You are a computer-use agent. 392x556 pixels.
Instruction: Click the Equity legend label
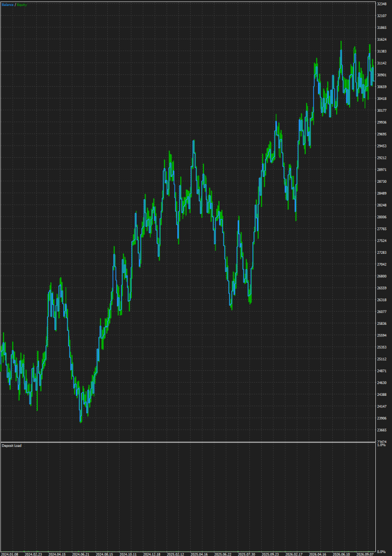[22, 4]
